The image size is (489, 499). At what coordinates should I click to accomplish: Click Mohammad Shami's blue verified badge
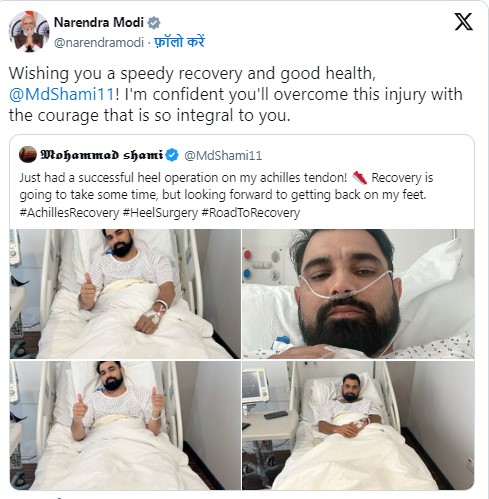point(172,155)
